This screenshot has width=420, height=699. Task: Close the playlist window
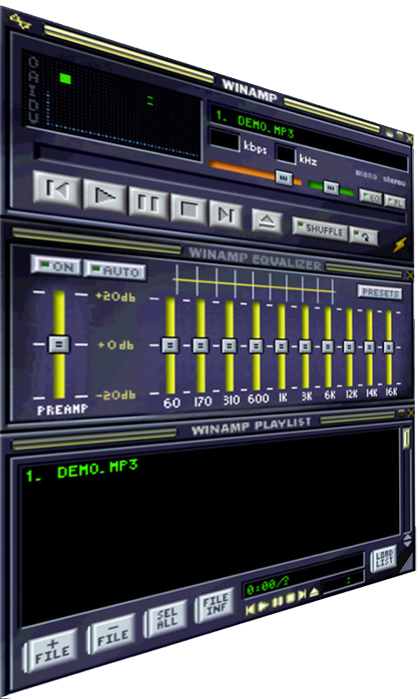pyautogui.click(x=410, y=413)
